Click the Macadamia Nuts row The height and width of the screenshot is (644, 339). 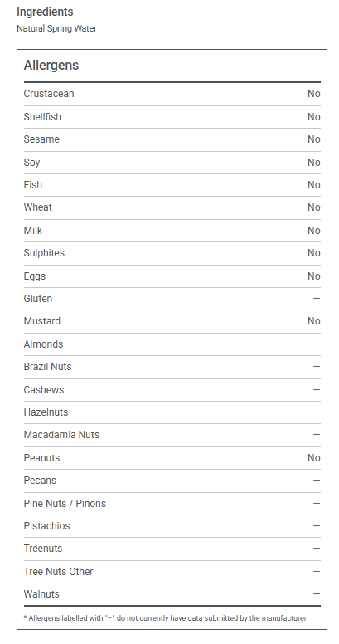(172, 435)
